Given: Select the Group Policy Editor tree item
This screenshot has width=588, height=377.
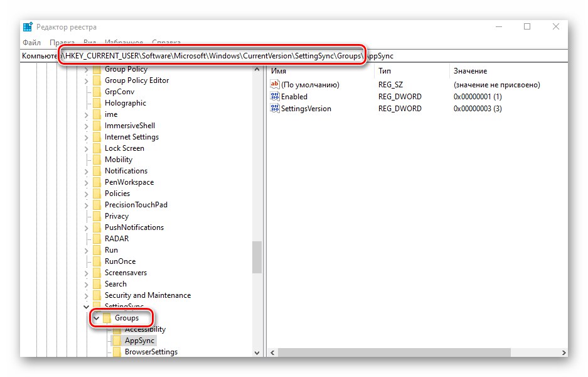Looking at the screenshot, I should tap(137, 80).
